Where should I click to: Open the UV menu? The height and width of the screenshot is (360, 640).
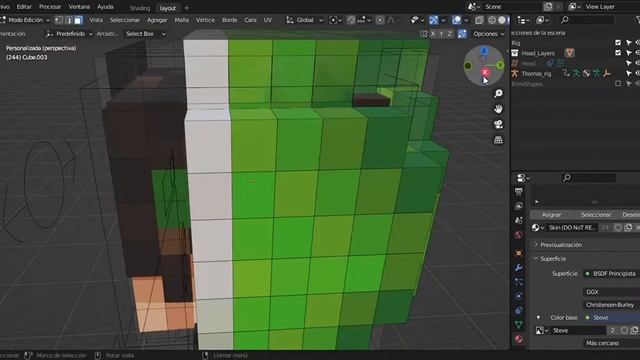(x=268, y=20)
